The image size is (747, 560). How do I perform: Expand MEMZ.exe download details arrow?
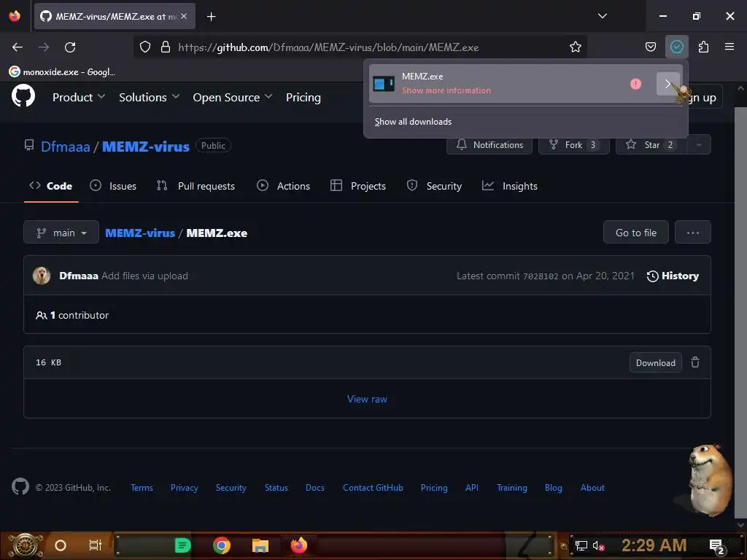click(x=668, y=84)
